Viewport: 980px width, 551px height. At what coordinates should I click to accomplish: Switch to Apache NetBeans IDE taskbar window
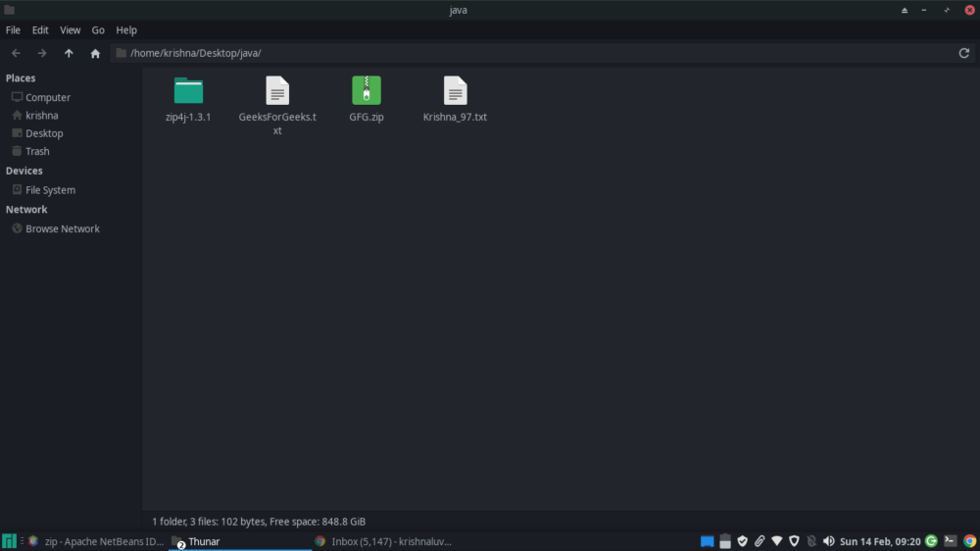coord(96,541)
